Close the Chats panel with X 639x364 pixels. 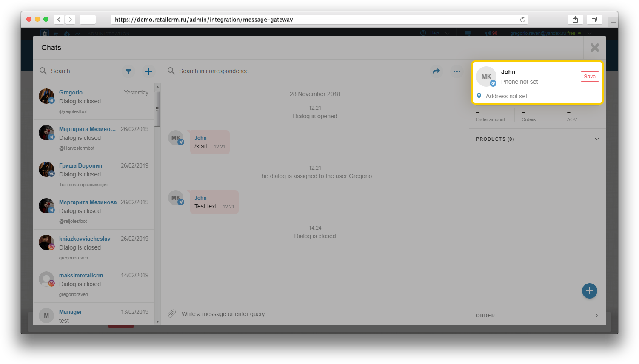595,48
